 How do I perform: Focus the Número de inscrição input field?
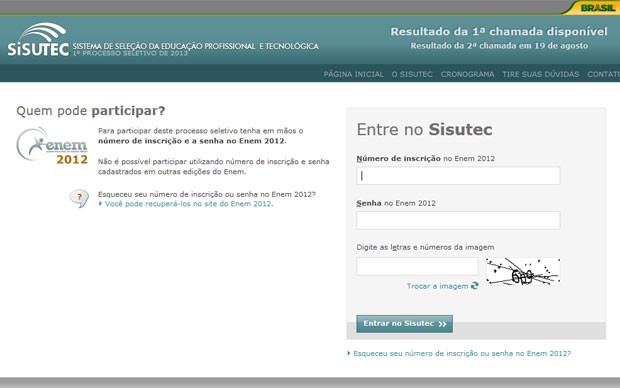(458, 176)
